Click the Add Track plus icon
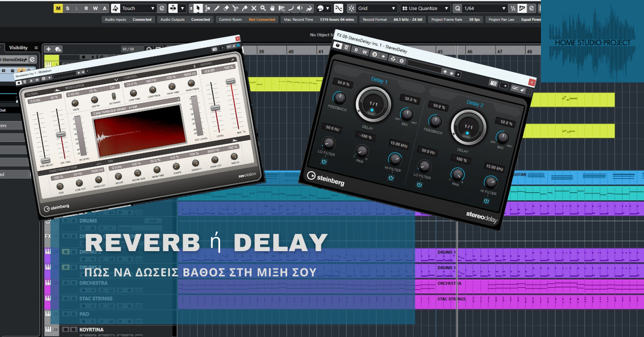This screenshot has height=337, width=644. (48, 49)
